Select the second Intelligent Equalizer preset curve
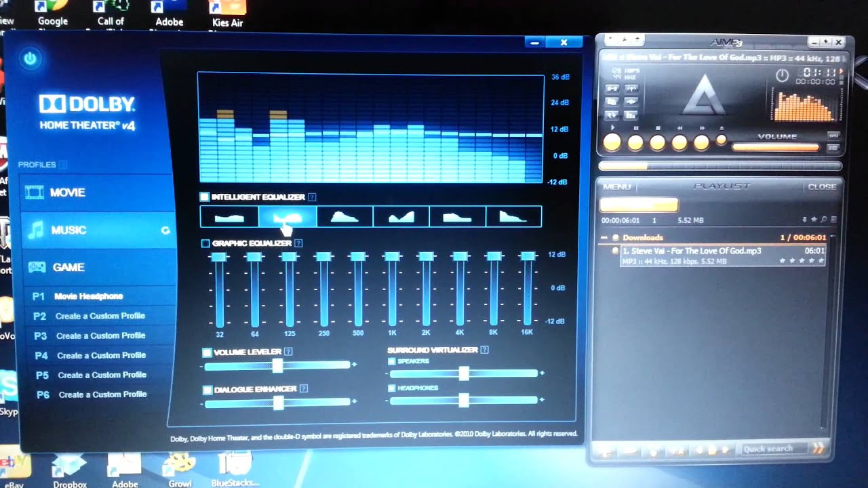The height and width of the screenshot is (488, 868). (x=288, y=217)
